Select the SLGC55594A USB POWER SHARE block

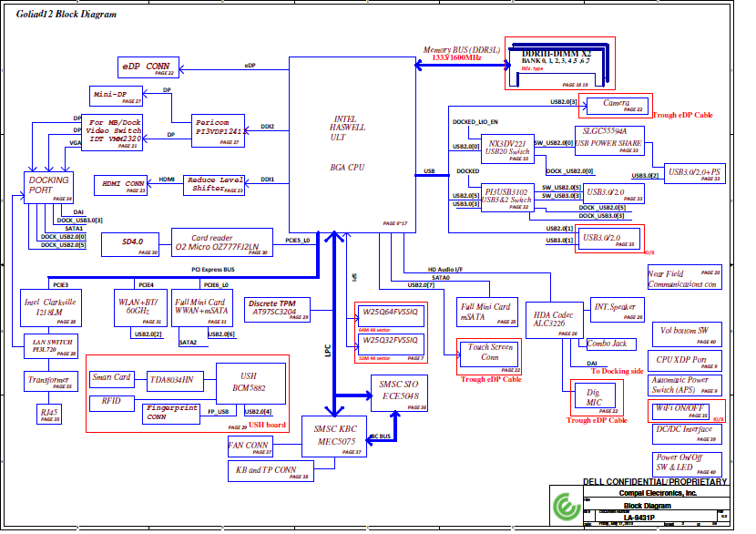pyautogui.click(x=610, y=141)
